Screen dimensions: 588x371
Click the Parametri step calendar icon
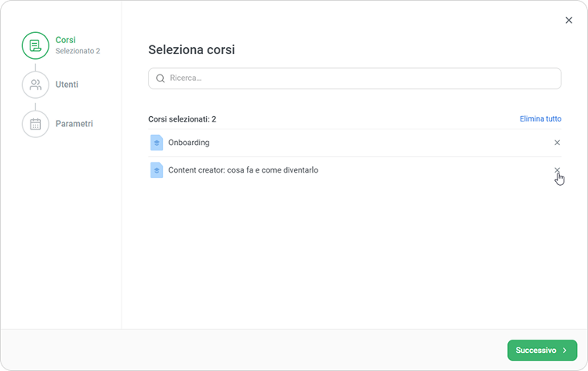35,124
